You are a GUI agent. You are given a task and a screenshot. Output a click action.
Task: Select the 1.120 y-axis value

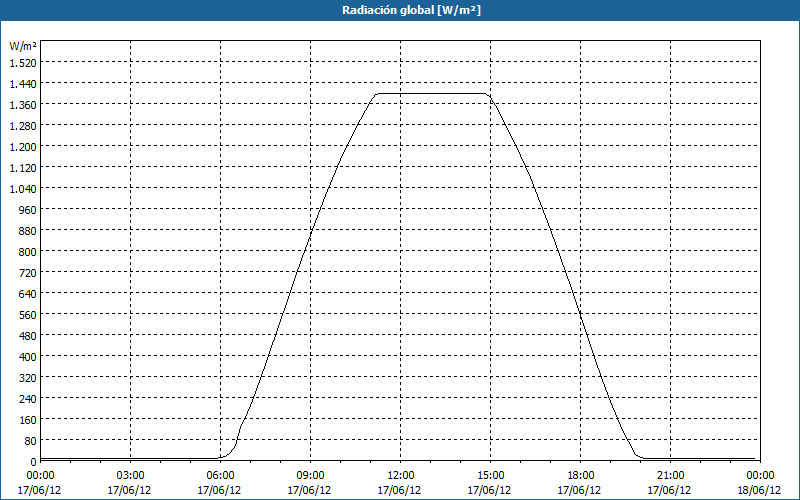tap(23, 167)
